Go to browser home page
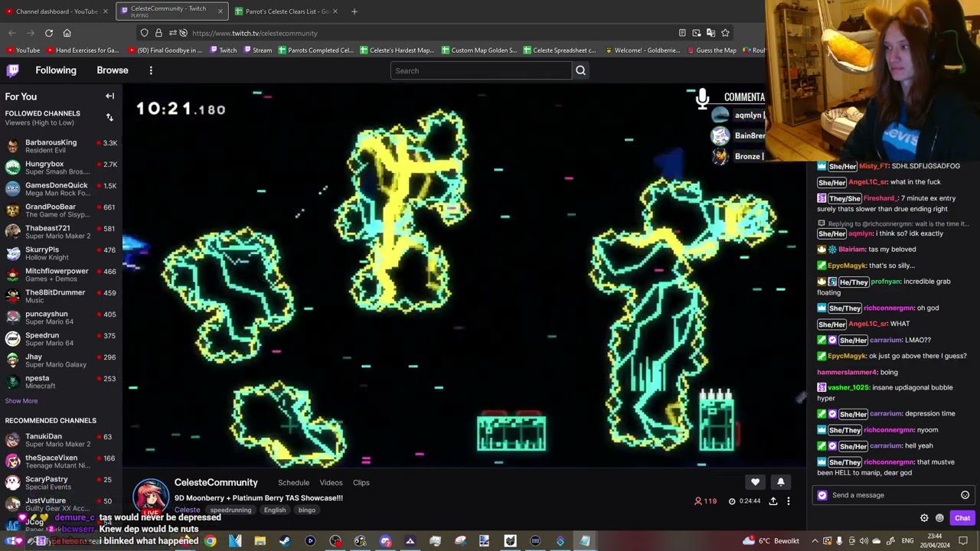The width and height of the screenshot is (980, 551). (67, 33)
